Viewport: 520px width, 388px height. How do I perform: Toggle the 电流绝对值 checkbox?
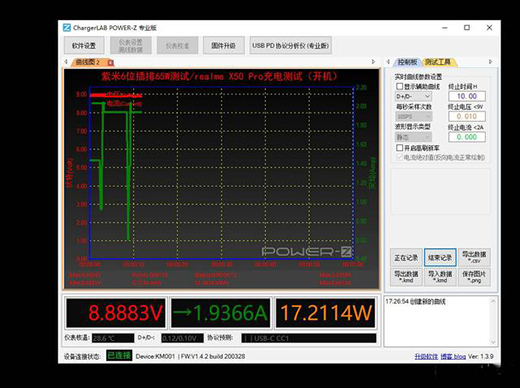399,157
